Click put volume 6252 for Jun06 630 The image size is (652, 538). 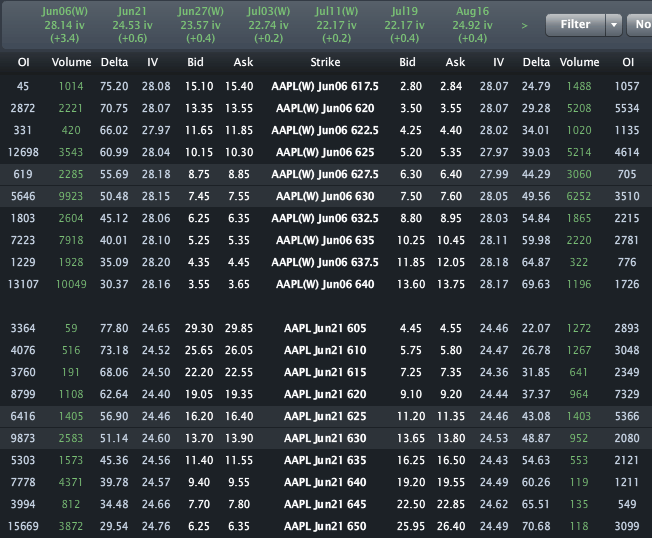pos(579,197)
